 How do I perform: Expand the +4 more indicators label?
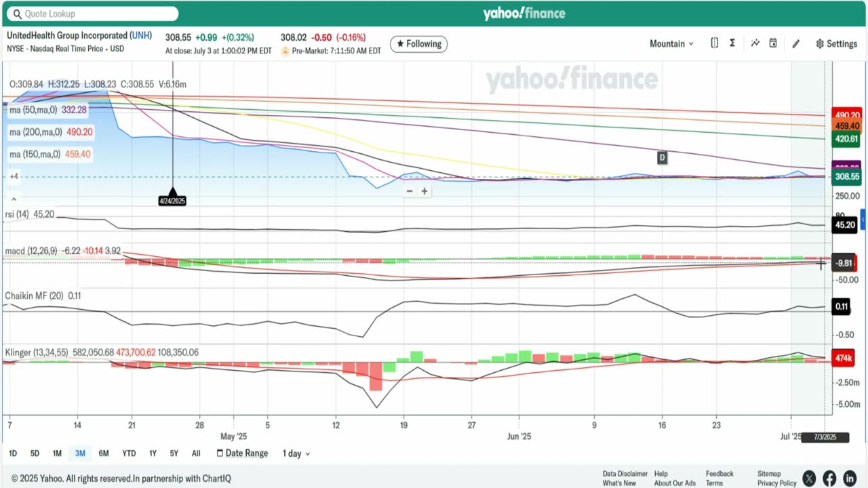pyautogui.click(x=14, y=177)
